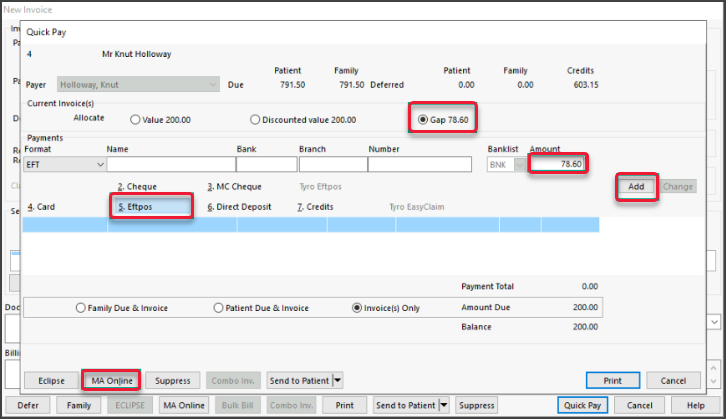Click Combo Inv. button in Quick Pay

coord(233,381)
